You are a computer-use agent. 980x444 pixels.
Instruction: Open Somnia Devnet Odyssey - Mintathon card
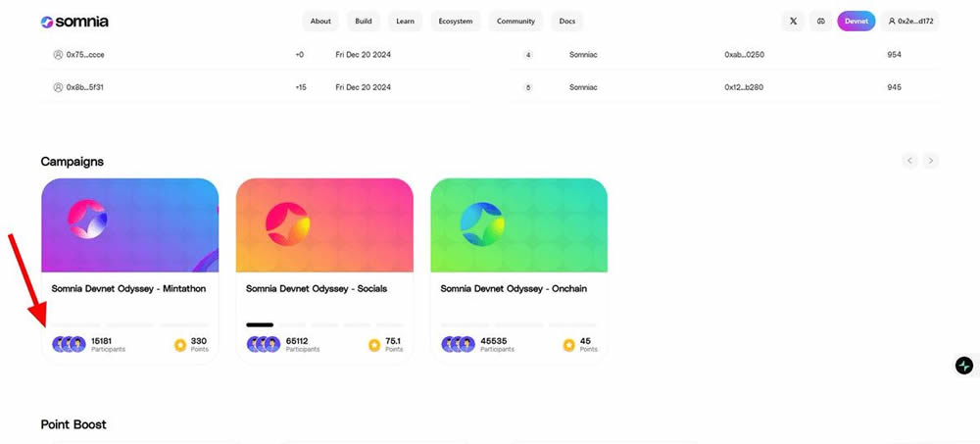(x=129, y=289)
